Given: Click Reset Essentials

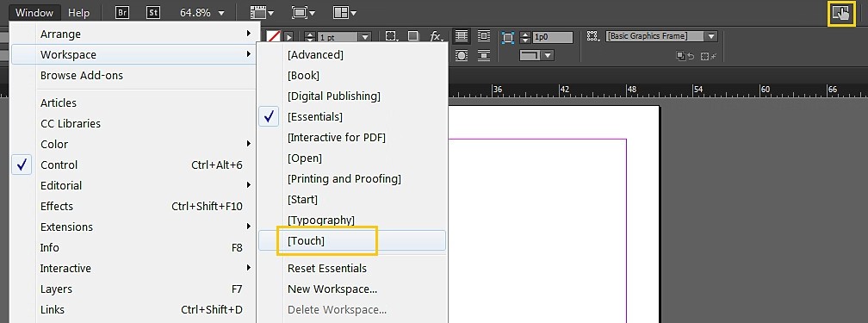Looking at the screenshot, I should pos(327,269).
